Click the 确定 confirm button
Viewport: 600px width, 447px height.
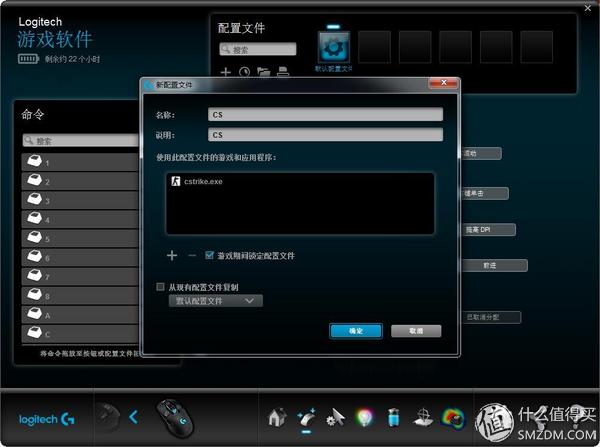(356, 331)
